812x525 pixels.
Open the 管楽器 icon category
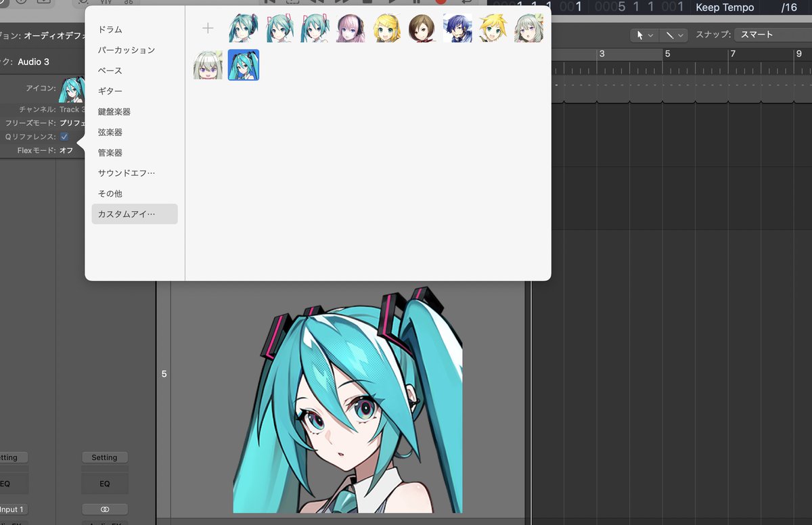point(110,153)
